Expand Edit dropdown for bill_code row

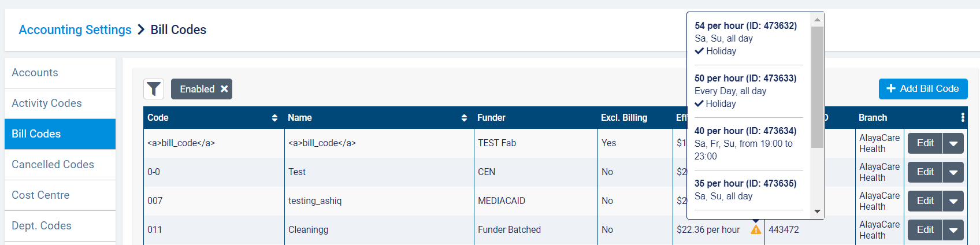point(953,143)
